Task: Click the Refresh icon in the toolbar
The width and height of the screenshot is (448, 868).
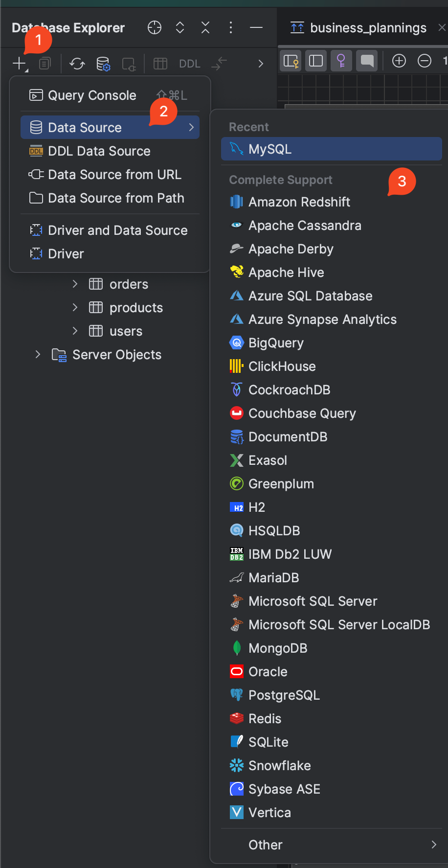Action: tap(77, 63)
